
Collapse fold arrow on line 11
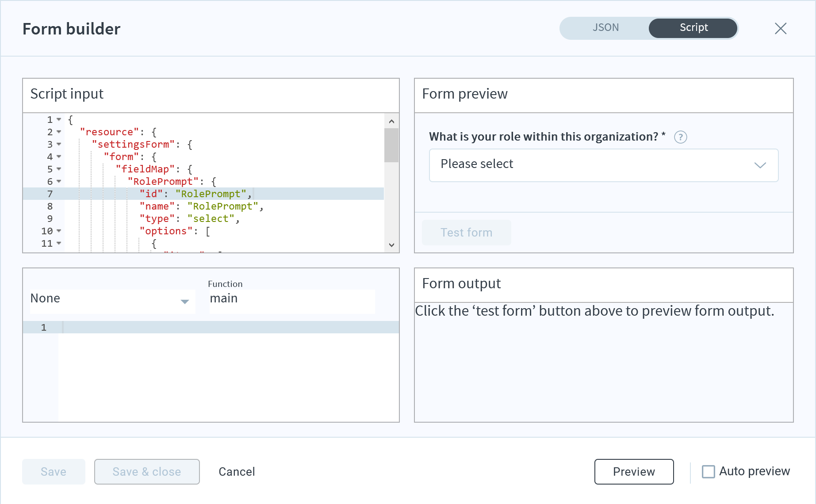(x=59, y=243)
